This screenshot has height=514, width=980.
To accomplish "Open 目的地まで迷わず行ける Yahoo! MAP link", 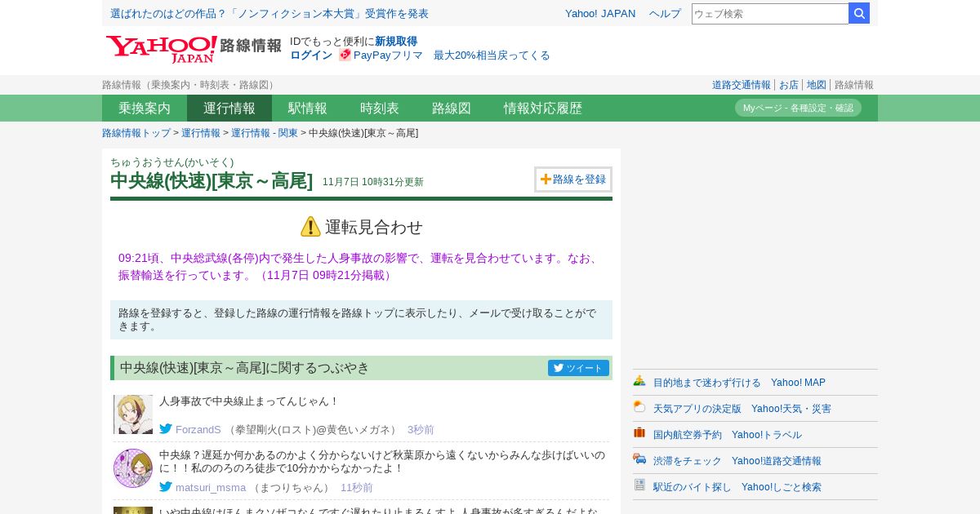I will point(739,382).
